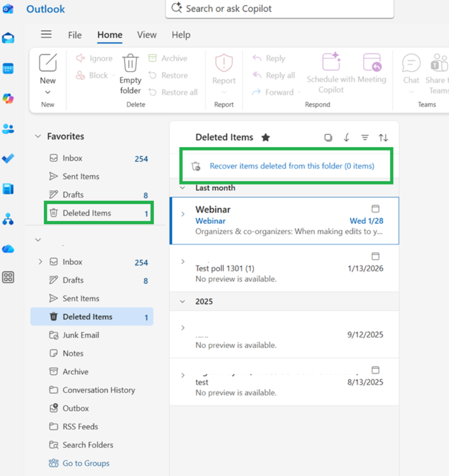Click Archive in the ribbon
The width and height of the screenshot is (449, 476).
167,58
